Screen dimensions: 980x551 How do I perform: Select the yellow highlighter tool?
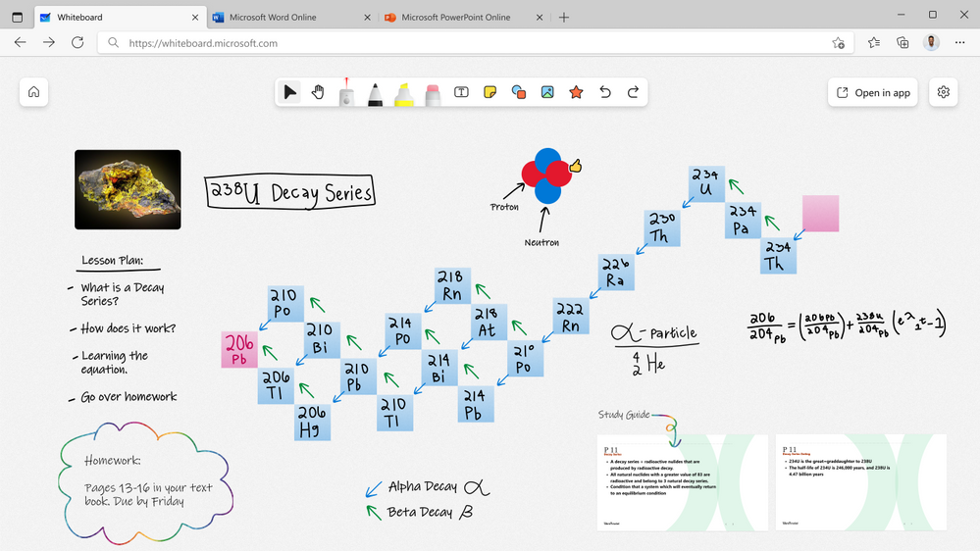pyautogui.click(x=404, y=94)
